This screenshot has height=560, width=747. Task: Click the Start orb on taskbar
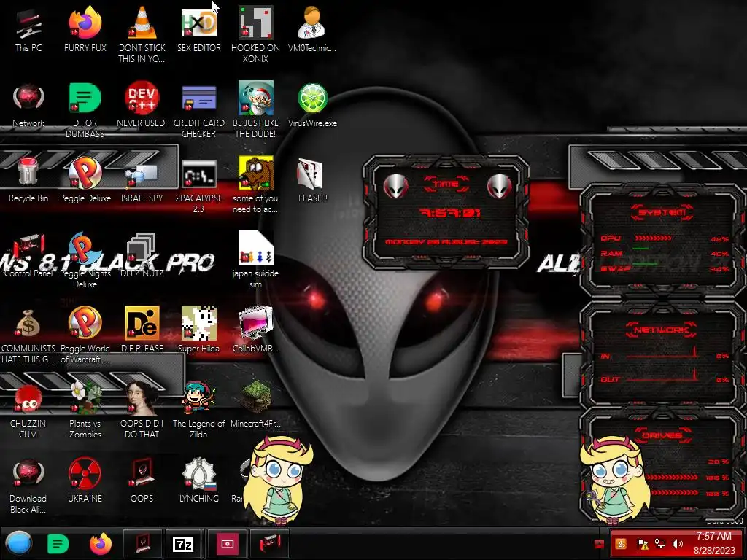19,543
